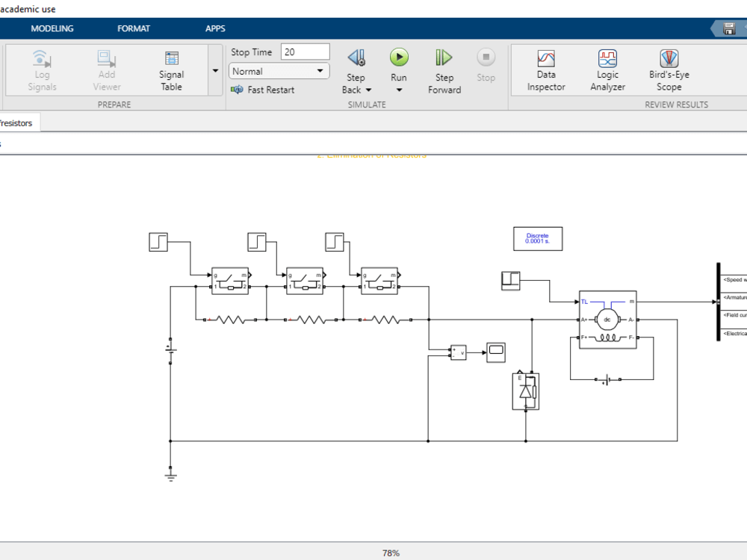The height and width of the screenshot is (560, 747).
Task: Open the Data Inspector
Action: click(546, 71)
